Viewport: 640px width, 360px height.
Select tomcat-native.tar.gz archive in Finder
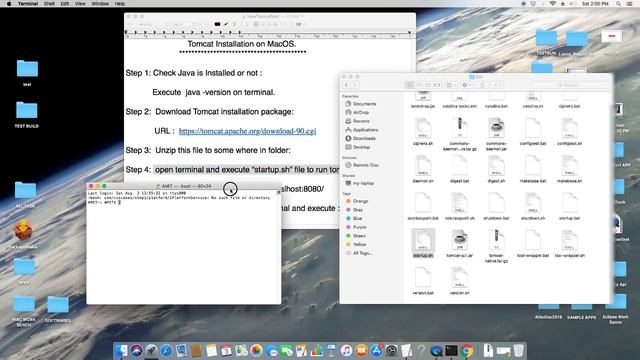click(x=496, y=246)
